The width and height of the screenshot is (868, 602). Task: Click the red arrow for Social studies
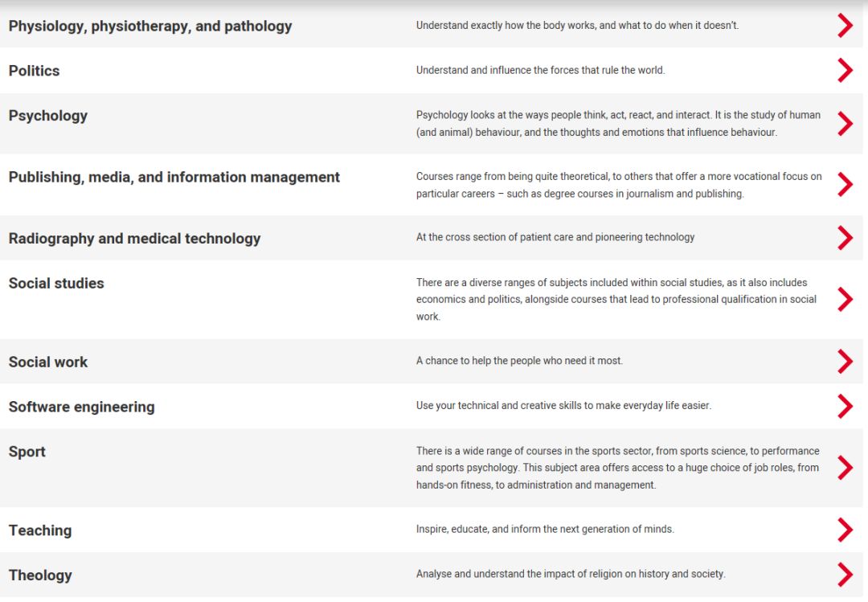click(845, 300)
